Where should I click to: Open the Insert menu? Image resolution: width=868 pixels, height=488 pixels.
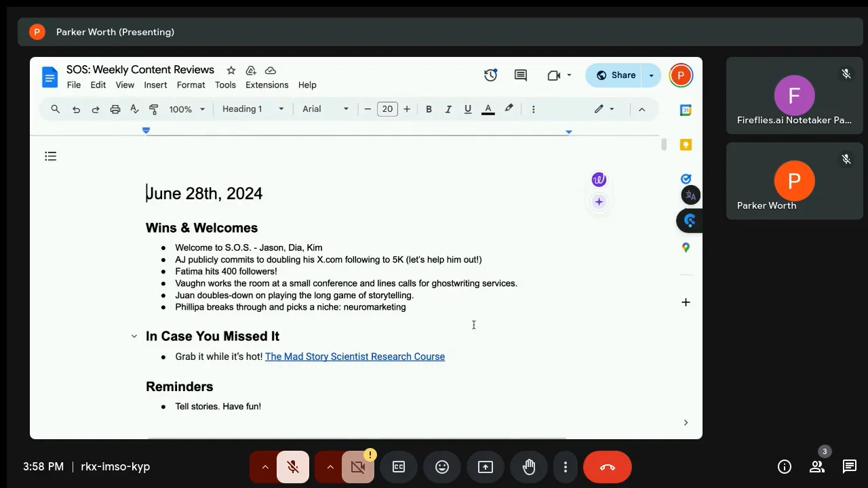(155, 85)
